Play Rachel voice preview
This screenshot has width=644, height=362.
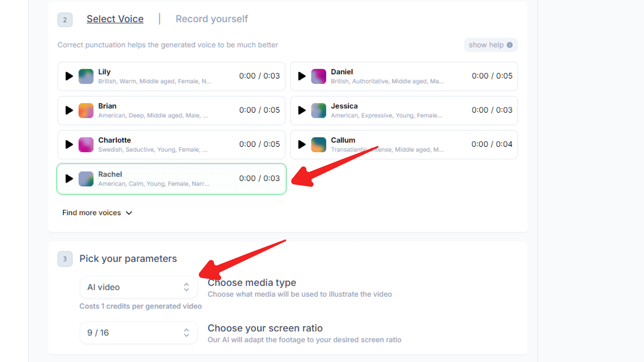pos(69,179)
